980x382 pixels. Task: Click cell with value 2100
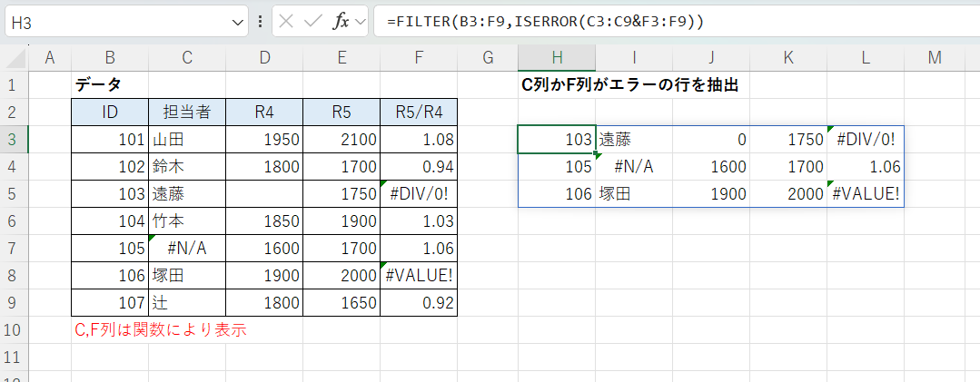(x=342, y=140)
